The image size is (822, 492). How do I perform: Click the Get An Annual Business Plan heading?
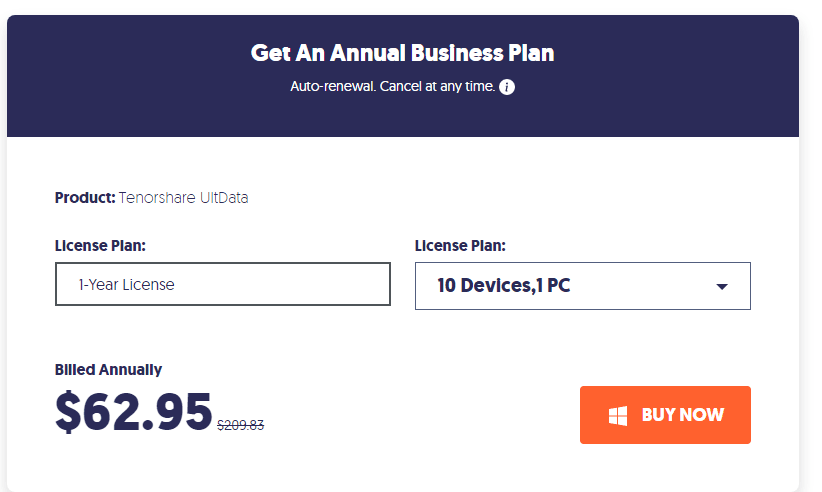(403, 53)
